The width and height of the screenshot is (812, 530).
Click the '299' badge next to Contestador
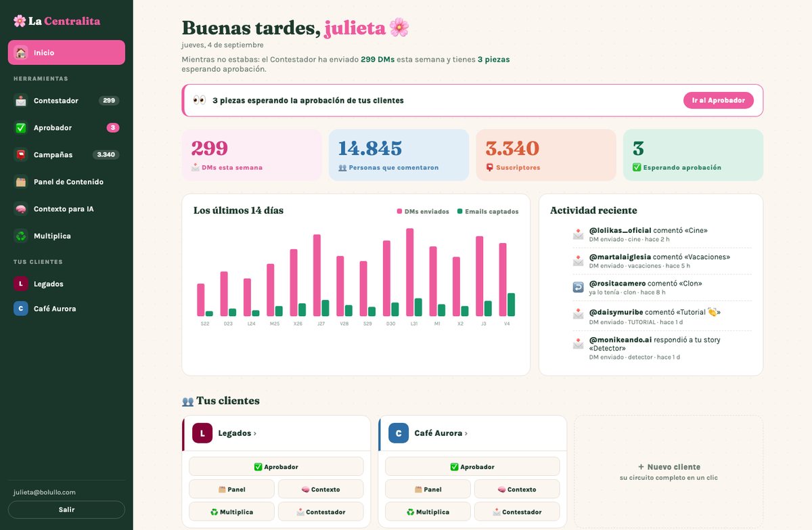pos(109,101)
